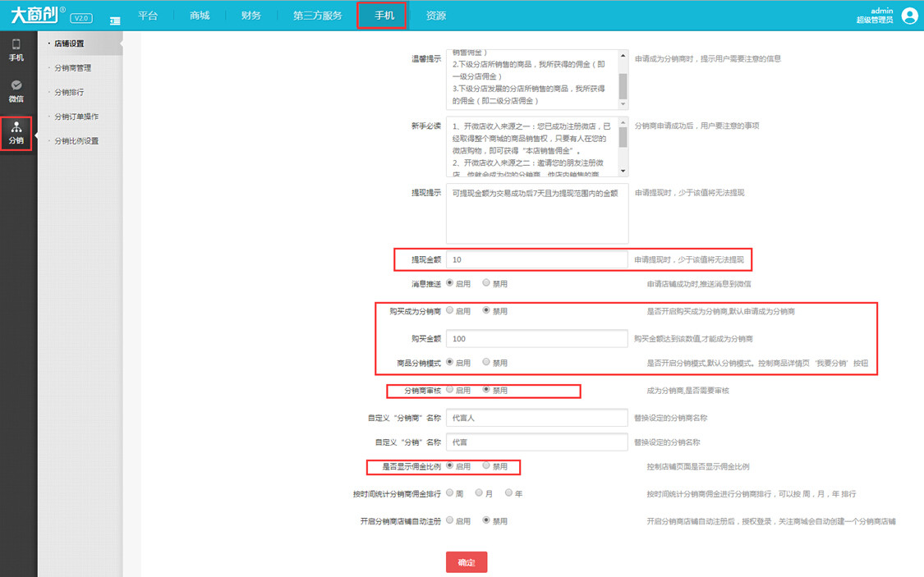Click the 温馨提示 scrollbar down arrow
The height and width of the screenshot is (577, 924).
tap(623, 104)
